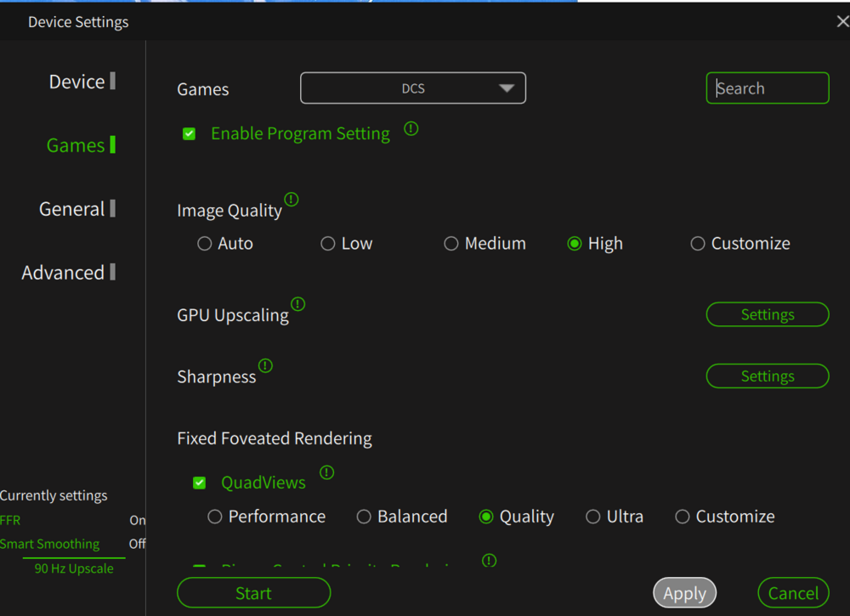The height and width of the screenshot is (616, 850).
Task: Switch to the Device tab
Action: pyautogui.click(x=77, y=82)
